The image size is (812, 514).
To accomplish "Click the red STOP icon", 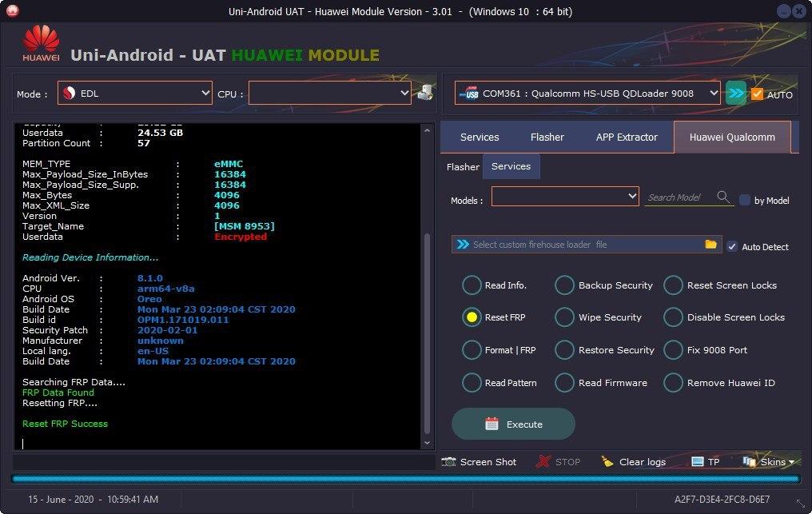I will click(543, 462).
